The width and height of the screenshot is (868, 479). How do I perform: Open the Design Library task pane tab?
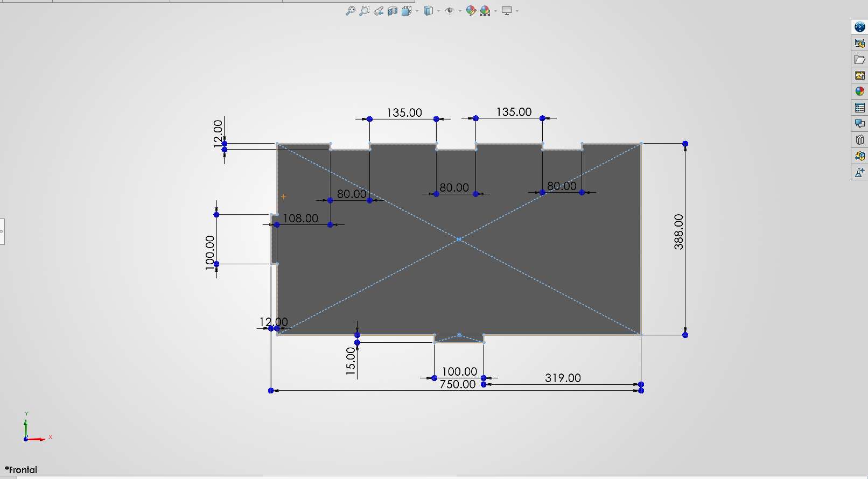pos(860,43)
